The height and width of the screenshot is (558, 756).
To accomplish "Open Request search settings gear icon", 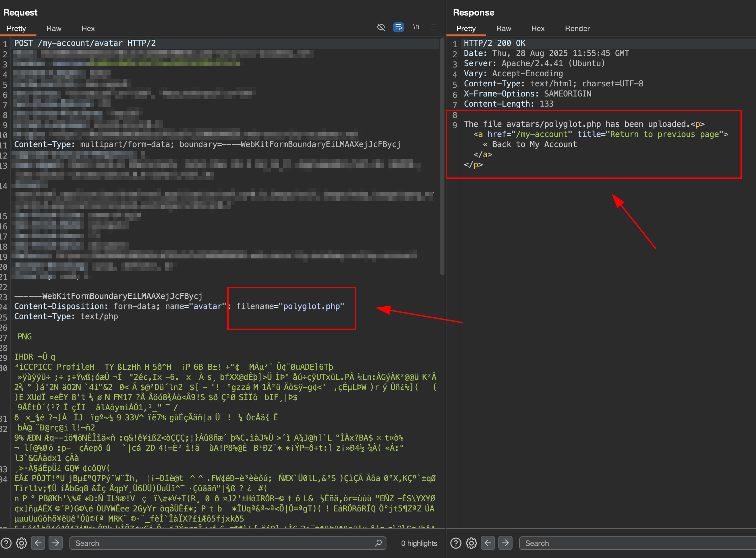I will pos(22,543).
